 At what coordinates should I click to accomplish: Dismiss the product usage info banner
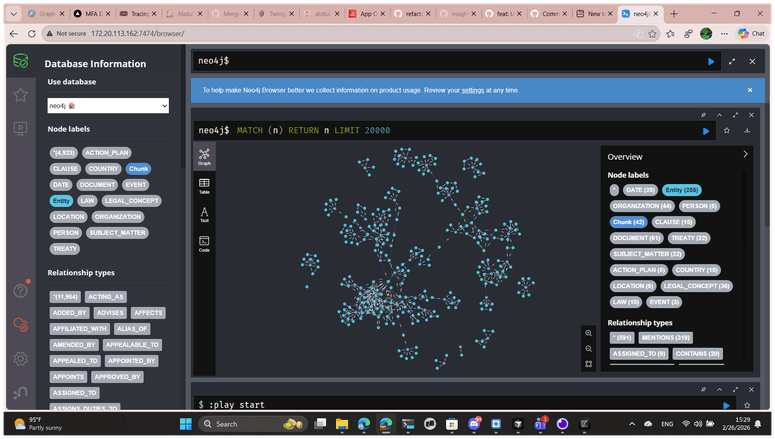[750, 90]
